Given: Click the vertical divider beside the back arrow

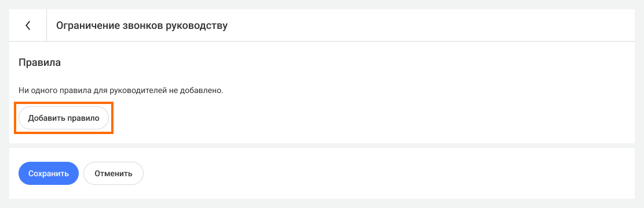Looking at the screenshot, I should pyautogui.click(x=47, y=25).
